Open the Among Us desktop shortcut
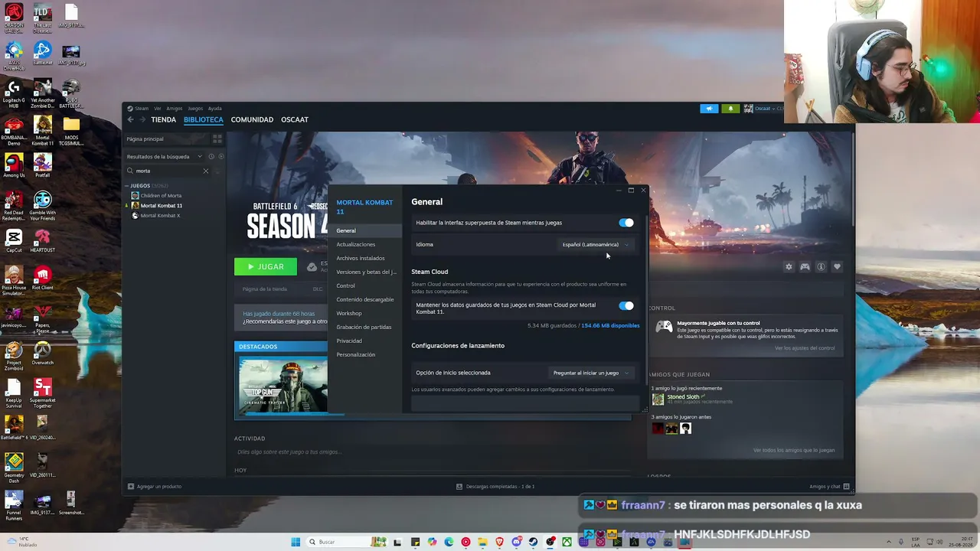This screenshot has height=551, width=980. pyautogui.click(x=14, y=165)
